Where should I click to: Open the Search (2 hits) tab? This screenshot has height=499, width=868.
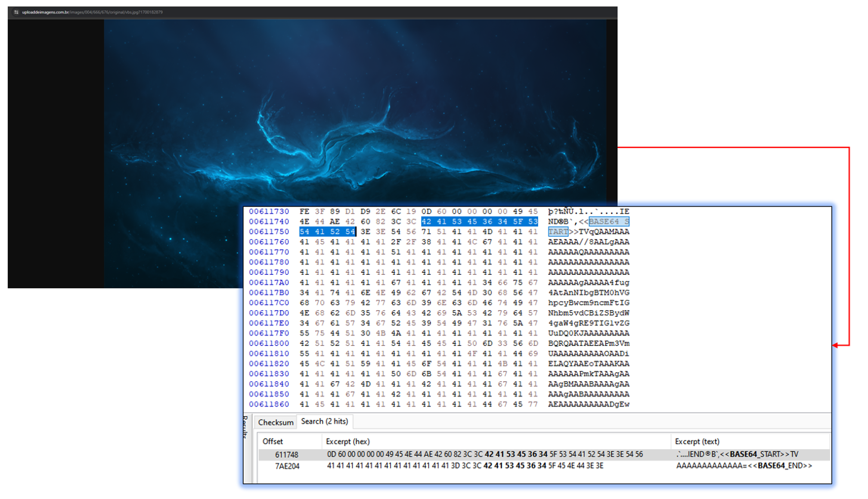pyautogui.click(x=325, y=421)
